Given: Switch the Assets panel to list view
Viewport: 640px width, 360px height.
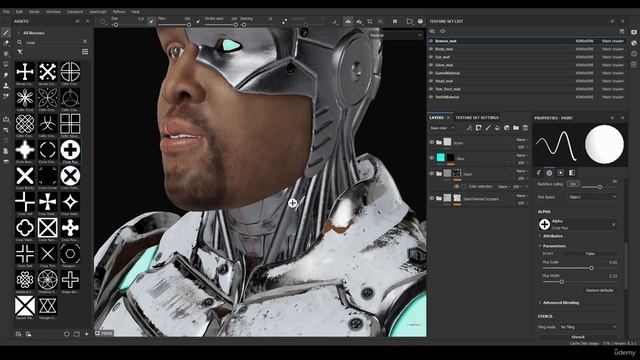Looking at the screenshot, I should (85, 52).
